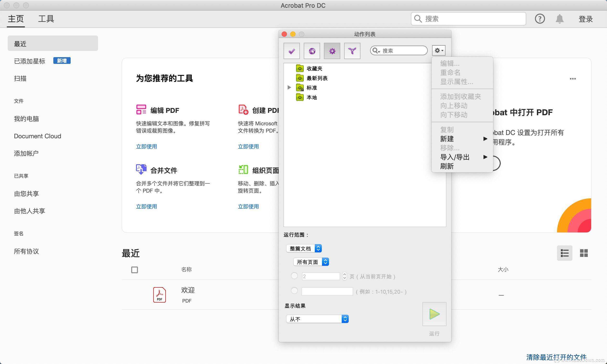The height and width of the screenshot is (364, 607).
Task: Click 立即使用 under 创建 PDF
Action: click(x=248, y=146)
